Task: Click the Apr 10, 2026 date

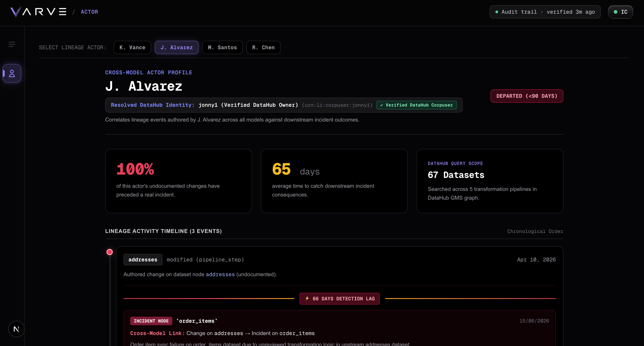Action: (x=536, y=260)
